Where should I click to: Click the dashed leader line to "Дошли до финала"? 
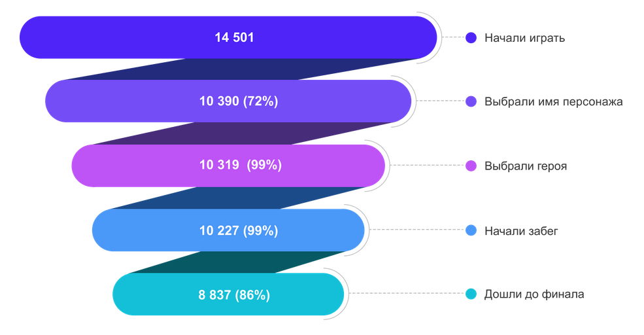pos(405,294)
